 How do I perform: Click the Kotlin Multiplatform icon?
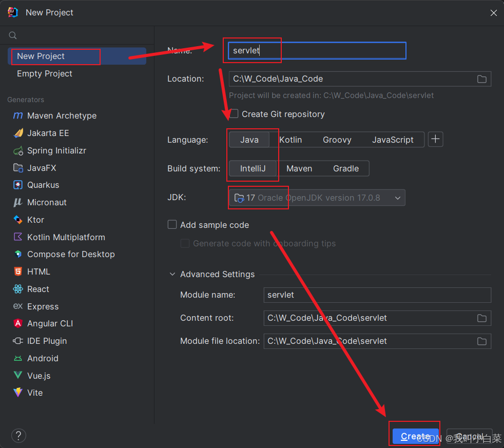tap(18, 237)
